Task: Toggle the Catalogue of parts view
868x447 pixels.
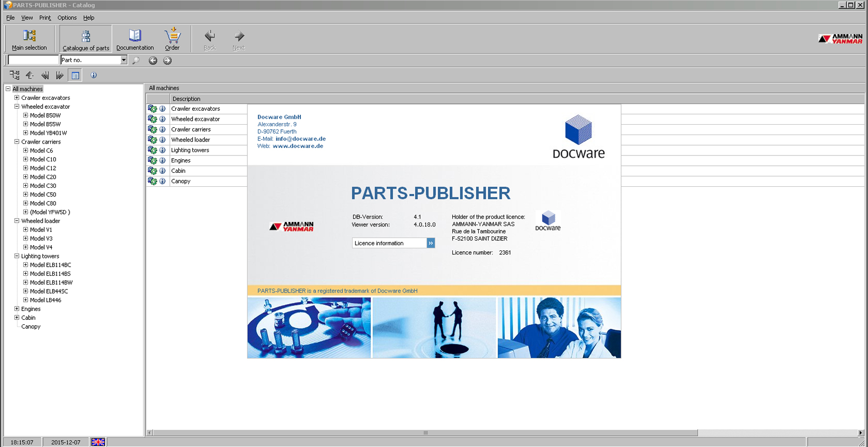Action: 85,39
